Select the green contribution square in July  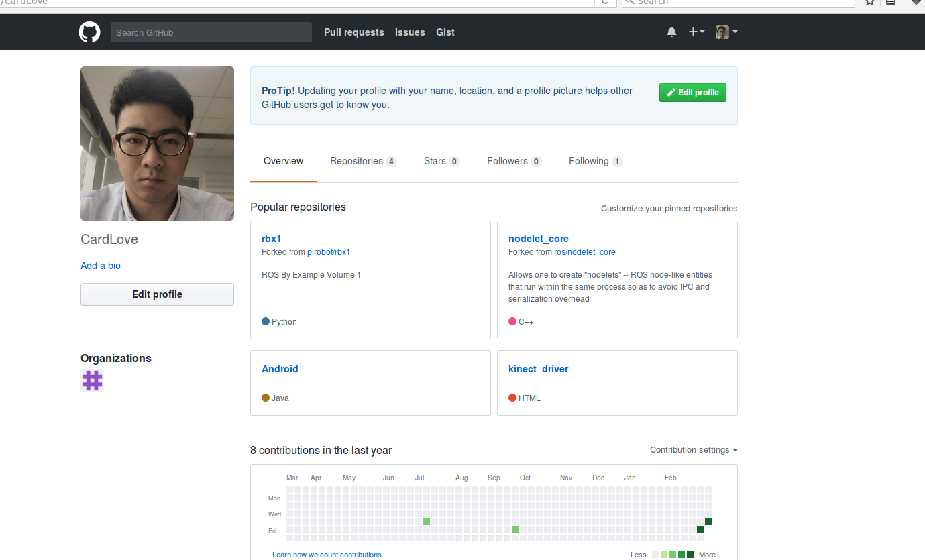(x=427, y=522)
